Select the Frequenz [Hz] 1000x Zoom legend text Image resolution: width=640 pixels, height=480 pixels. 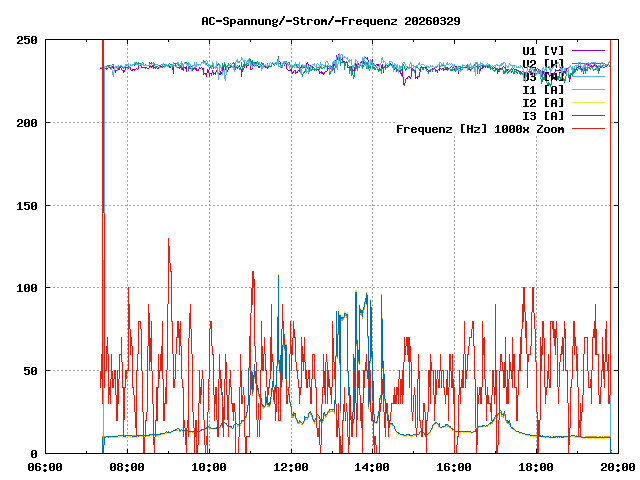(480, 128)
